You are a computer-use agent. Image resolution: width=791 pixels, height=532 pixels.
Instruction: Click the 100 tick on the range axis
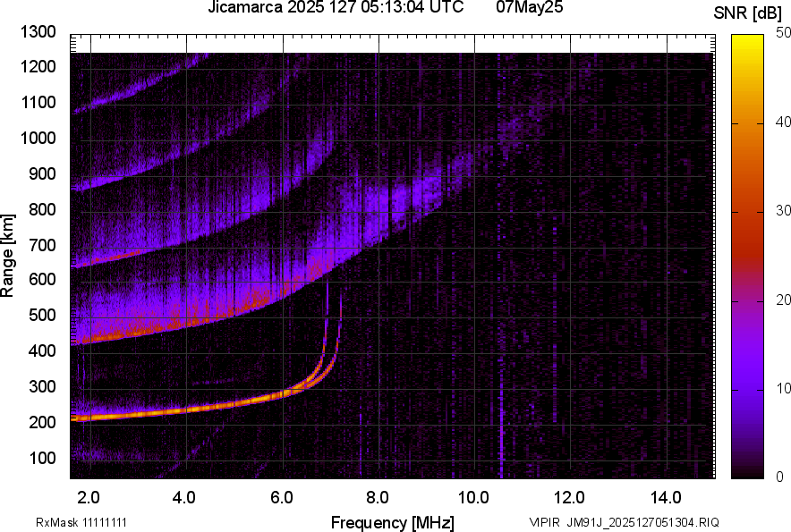[x=41, y=458]
